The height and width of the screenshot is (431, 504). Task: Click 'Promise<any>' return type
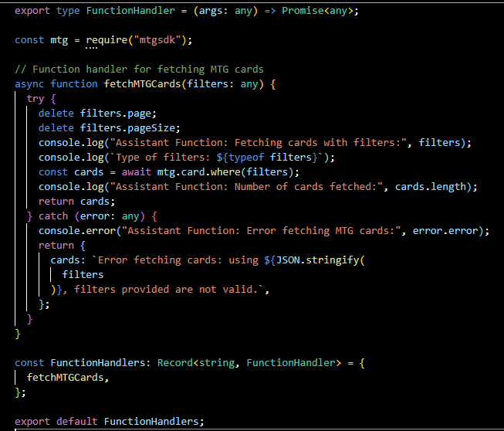(317, 11)
